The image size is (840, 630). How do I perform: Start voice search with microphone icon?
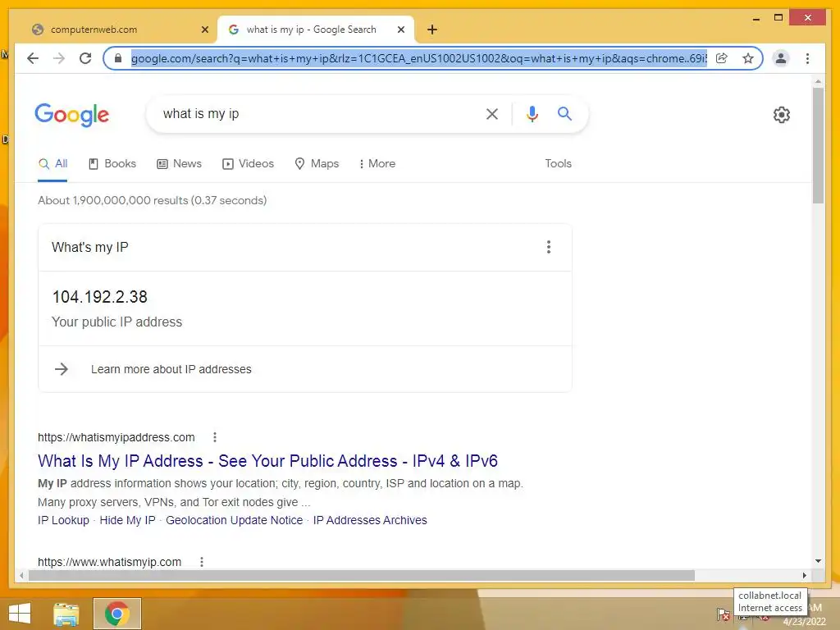[x=532, y=113]
